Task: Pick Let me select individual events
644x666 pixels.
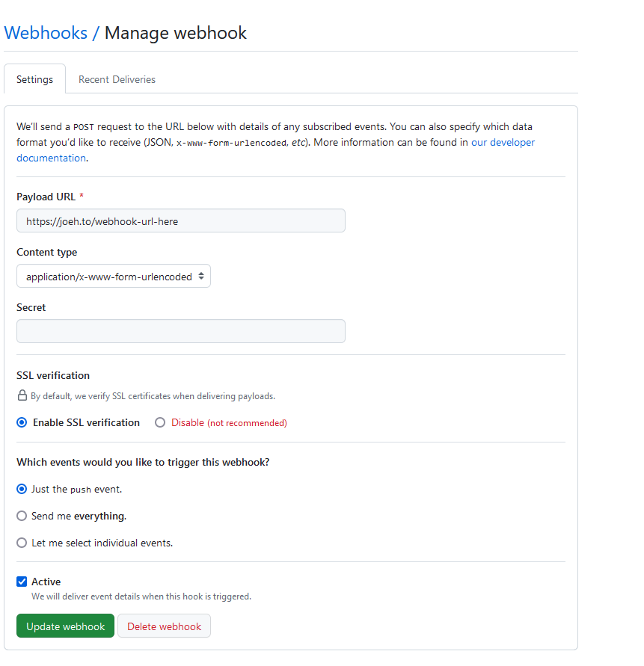Action: pos(22,543)
